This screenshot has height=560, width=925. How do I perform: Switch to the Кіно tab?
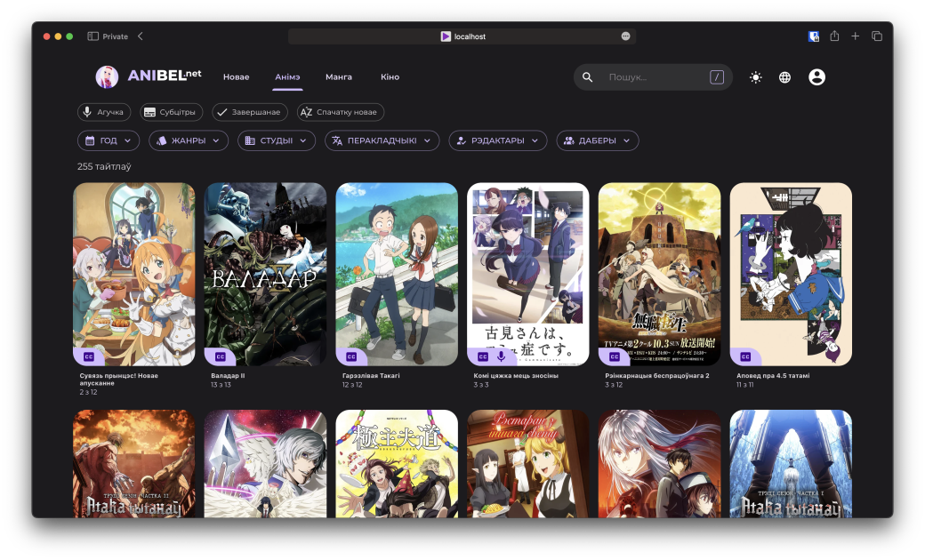click(x=390, y=76)
